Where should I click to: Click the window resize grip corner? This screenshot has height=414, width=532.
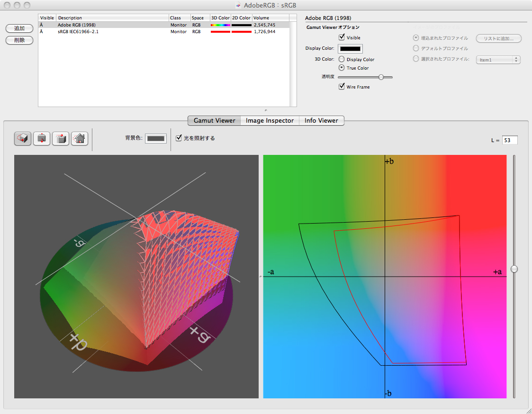click(529, 411)
